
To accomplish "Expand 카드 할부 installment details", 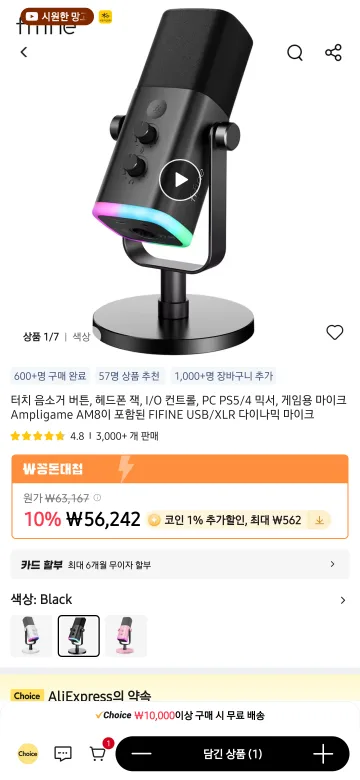I will (180, 565).
